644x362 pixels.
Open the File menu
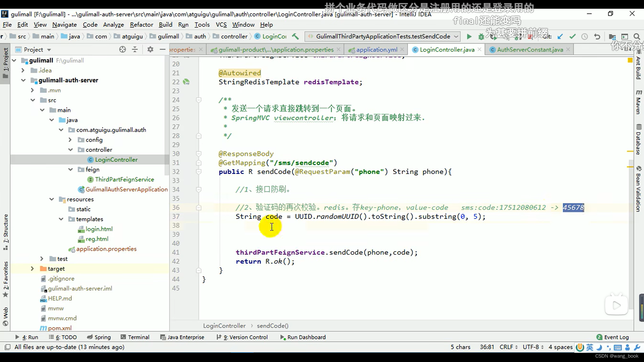click(7, 24)
